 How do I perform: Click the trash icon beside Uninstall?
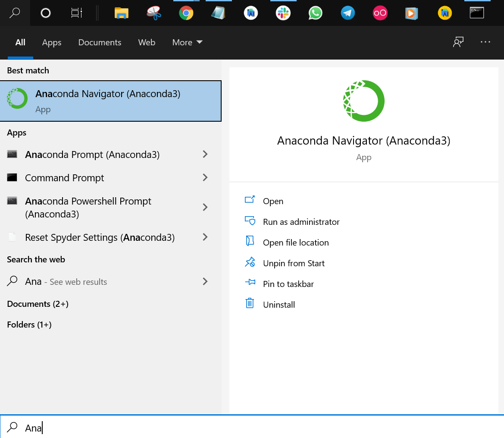(250, 303)
